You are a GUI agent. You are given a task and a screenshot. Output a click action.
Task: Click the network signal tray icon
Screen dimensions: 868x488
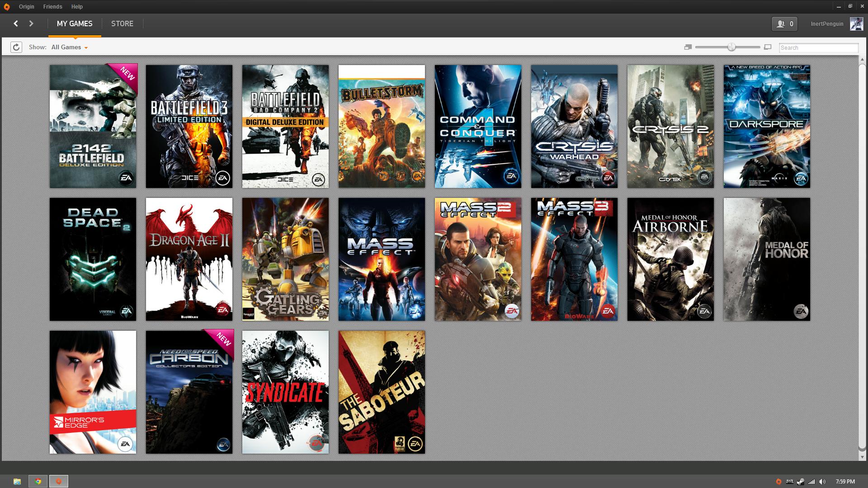tap(811, 482)
